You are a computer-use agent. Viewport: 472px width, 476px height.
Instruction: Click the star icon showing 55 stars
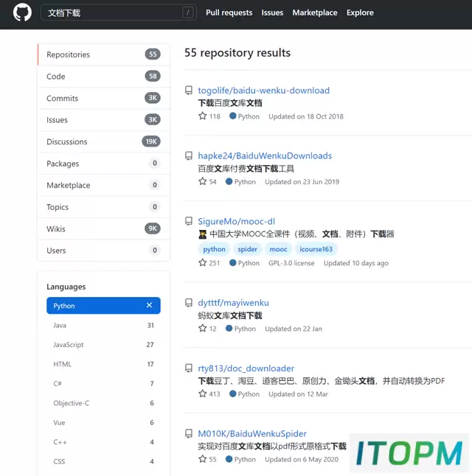[x=202, y=459]
